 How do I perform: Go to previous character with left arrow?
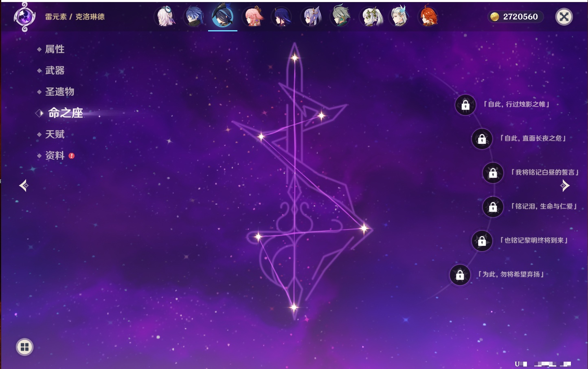point(24,186)
